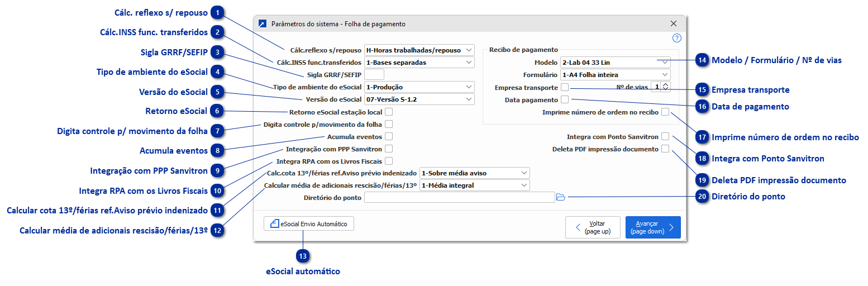Click numbered callout 13 eSocial automático
868x286 pixels.
(303, 256)
